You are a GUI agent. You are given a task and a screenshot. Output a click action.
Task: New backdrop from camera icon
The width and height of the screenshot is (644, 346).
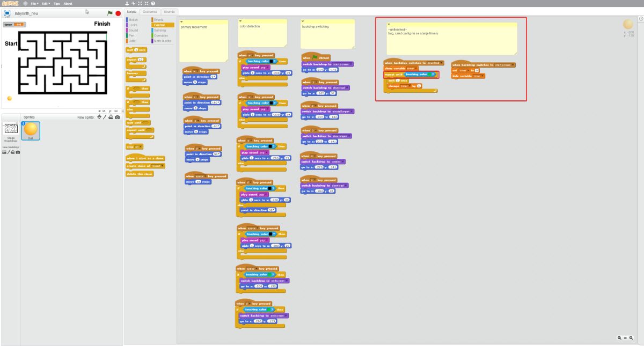(18, 152)
